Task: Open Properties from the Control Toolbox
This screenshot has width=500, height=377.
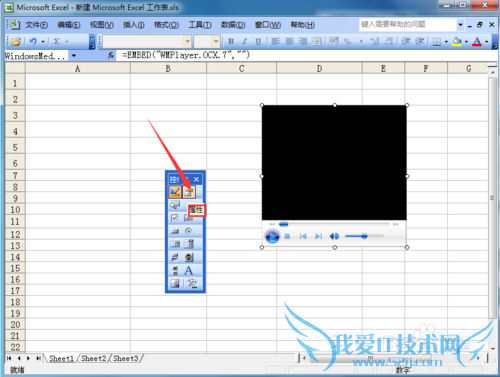Action: pyautogui.click(x=189, y=192)
